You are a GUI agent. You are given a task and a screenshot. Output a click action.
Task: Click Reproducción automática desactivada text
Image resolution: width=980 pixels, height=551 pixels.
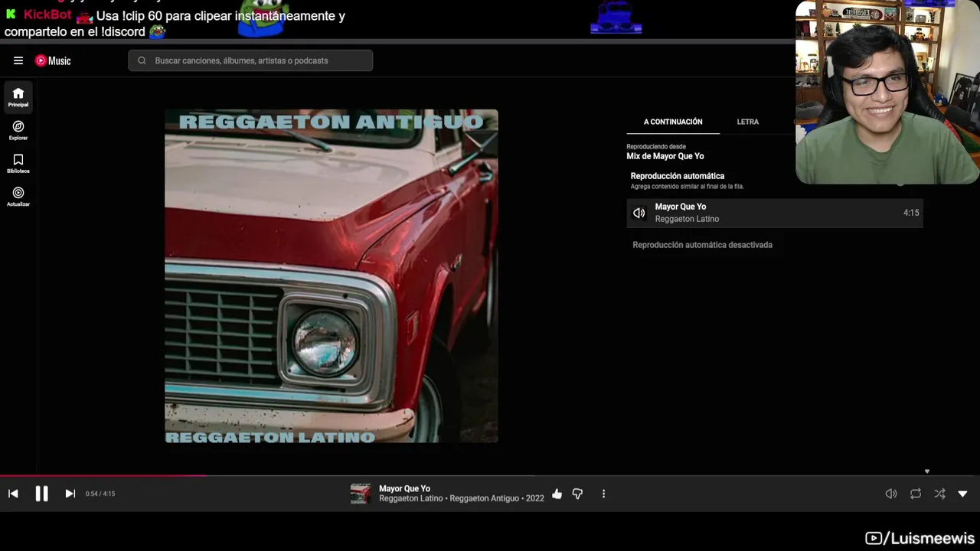coord(702,245)
